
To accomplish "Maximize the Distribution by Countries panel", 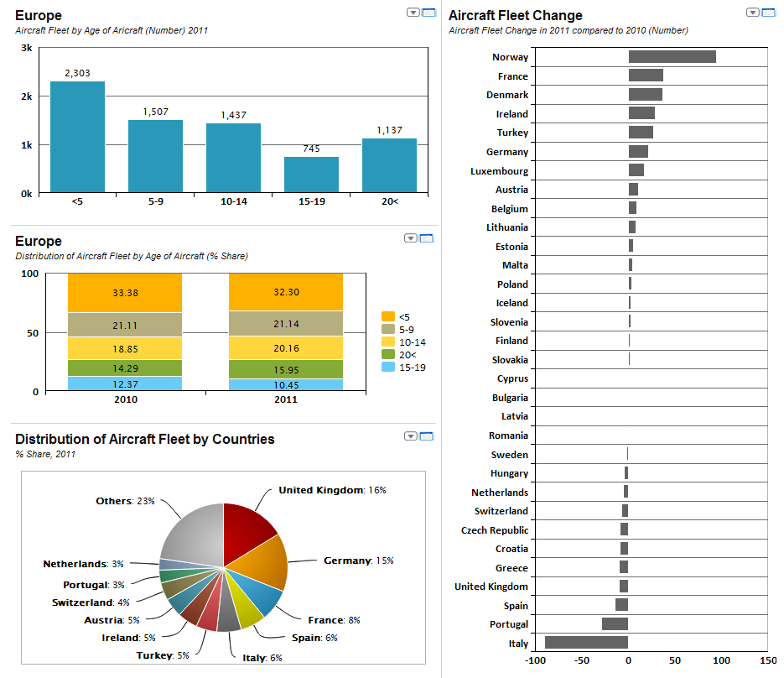I will [x=426, y=436].
